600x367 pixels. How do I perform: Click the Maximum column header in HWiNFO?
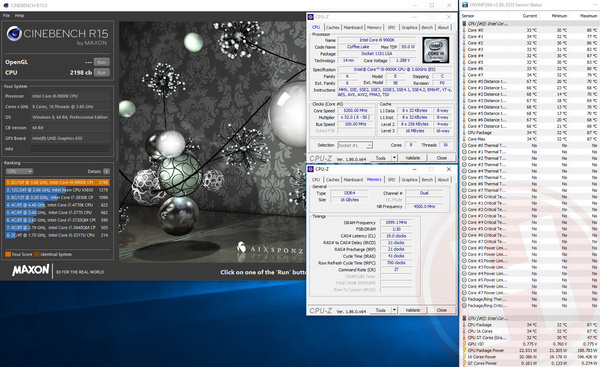588,16
